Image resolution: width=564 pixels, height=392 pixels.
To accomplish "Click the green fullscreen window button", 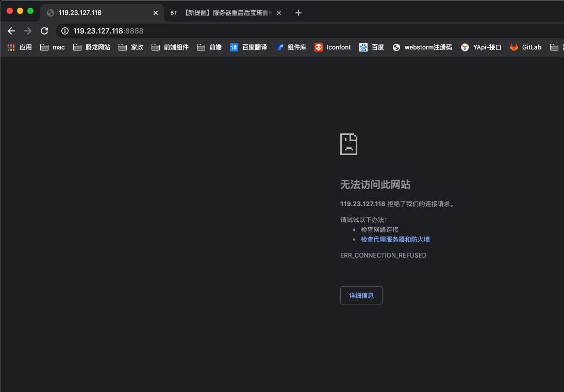I will coord(30,11).
